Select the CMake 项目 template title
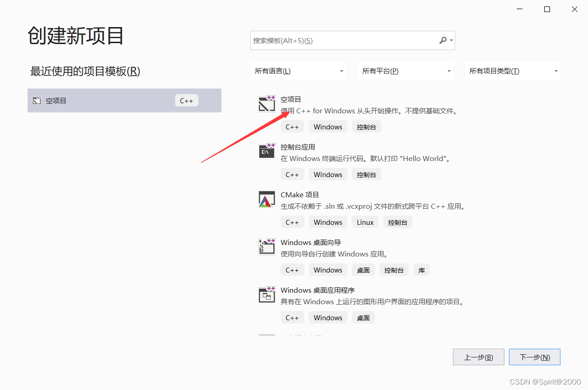Screen dimensions: 588x390 tap(300, 195)
